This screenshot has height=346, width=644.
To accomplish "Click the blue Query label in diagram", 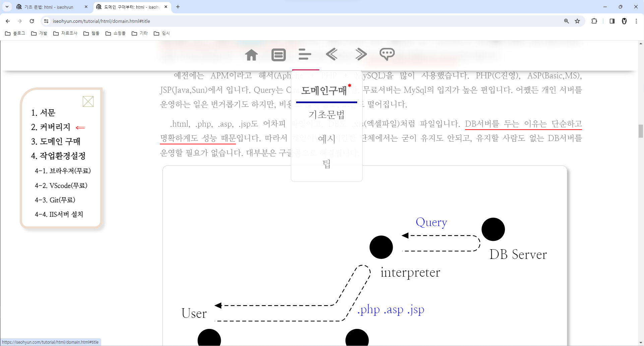I will [x=432, y=222].
